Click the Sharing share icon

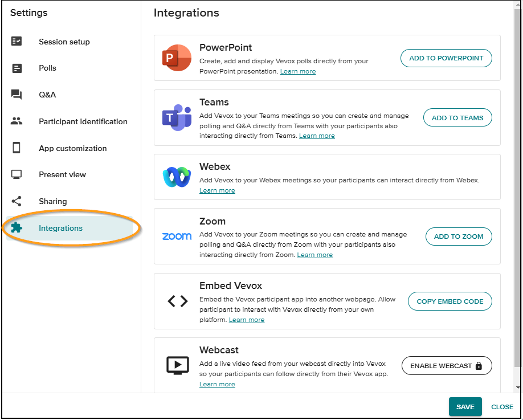(x=17, y=201)
